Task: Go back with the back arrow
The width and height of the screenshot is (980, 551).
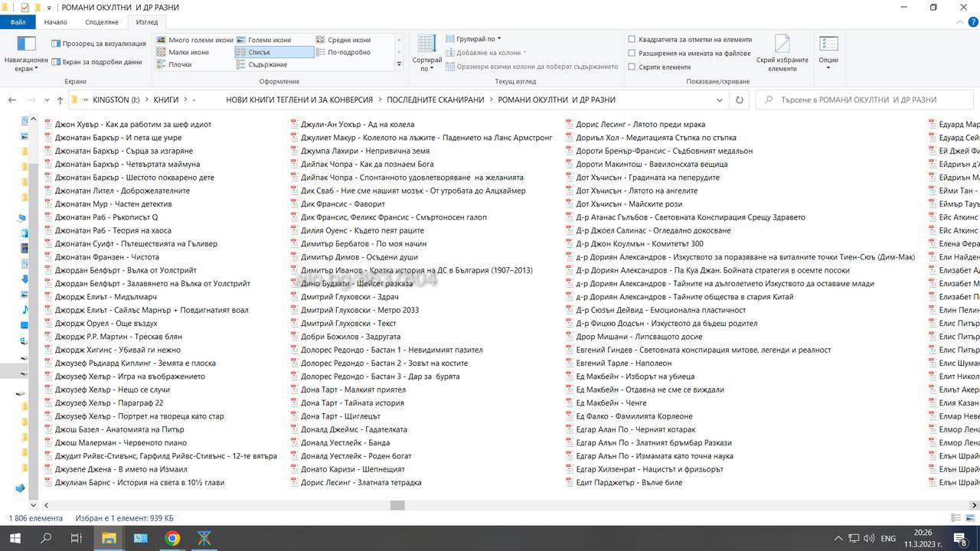Action: click(x=12, y=99)
